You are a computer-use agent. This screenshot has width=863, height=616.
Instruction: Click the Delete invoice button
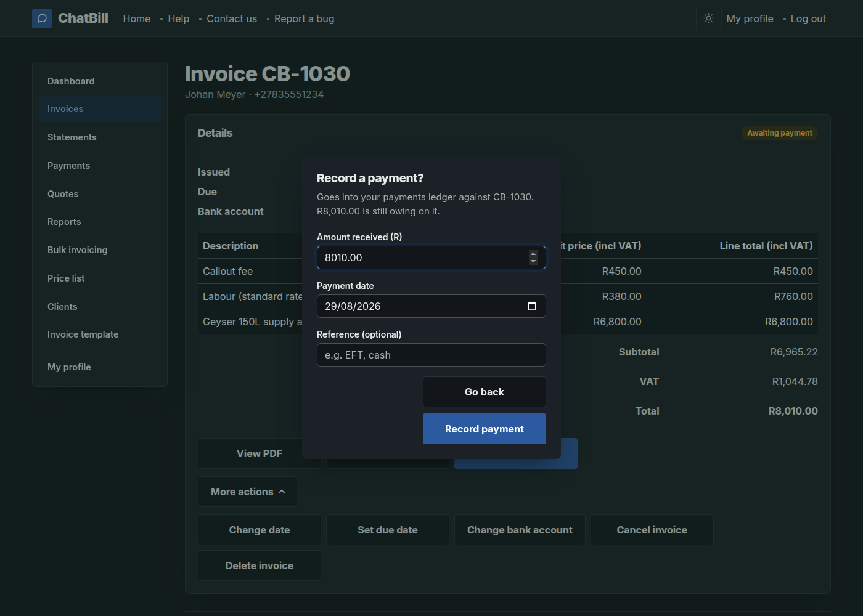pyautogui.click(x=260, y=565)
